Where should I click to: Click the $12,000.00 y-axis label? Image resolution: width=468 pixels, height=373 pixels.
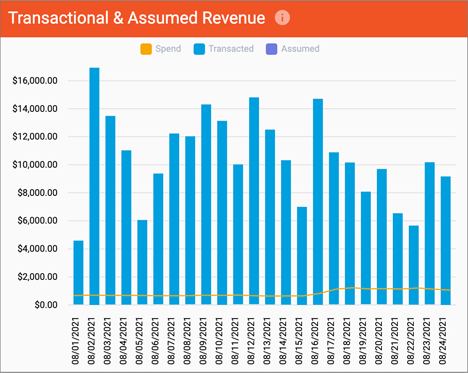35,137
